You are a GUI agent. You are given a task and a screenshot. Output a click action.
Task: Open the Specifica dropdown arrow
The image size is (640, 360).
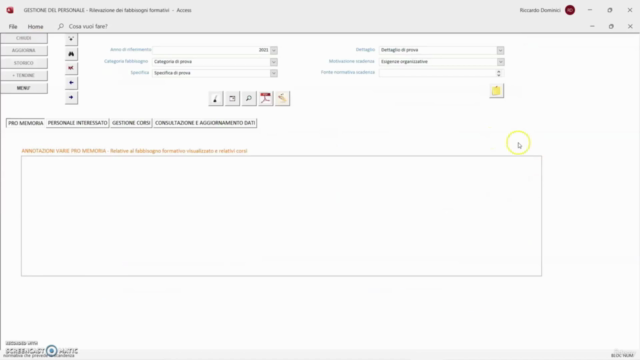[x=273, y=73]
